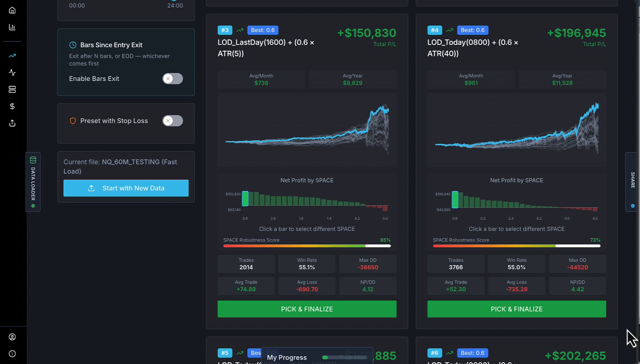Select the #4 strategy badge
The width and height of the screenshot is (640, 364).
pos(435,30)
